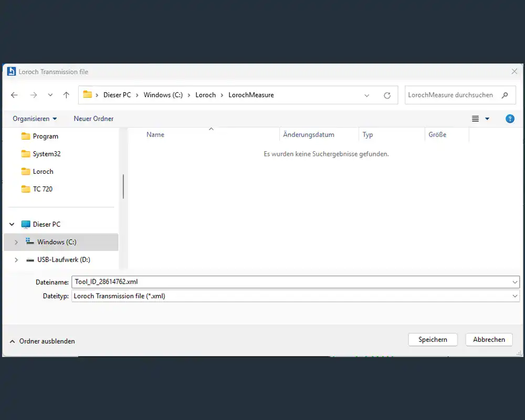Sort by the Name column header
The width and height of the screenshot is (525, 420).
coord(155,134)
